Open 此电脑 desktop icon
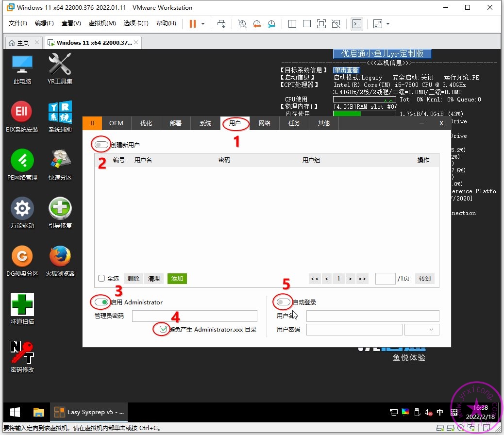The image size is (504, 435). [22, 69]
